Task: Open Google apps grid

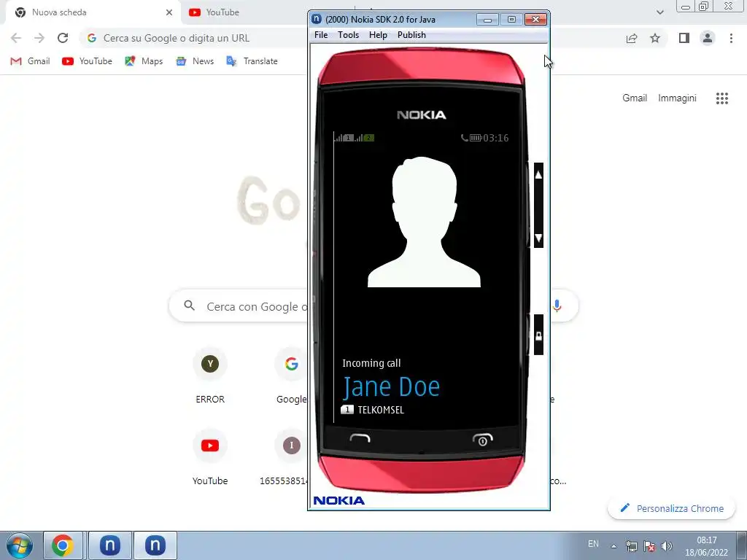Action: [721, 98]
